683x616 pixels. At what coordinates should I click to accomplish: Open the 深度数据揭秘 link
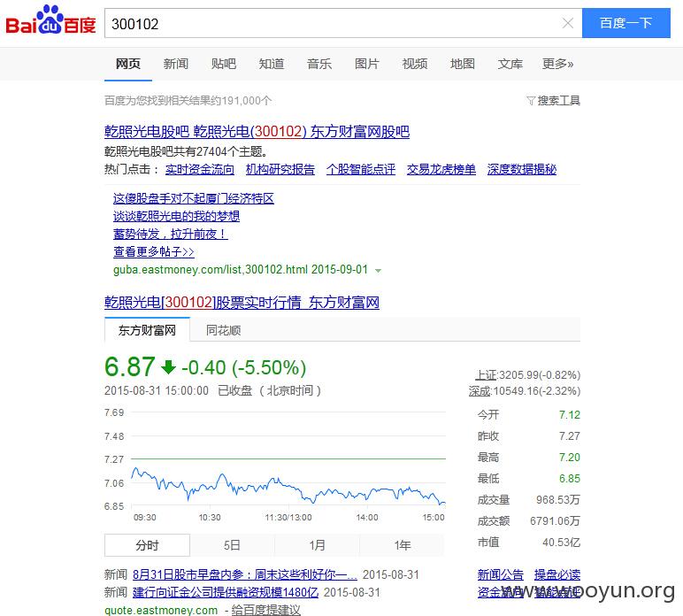tap(522, 169)
